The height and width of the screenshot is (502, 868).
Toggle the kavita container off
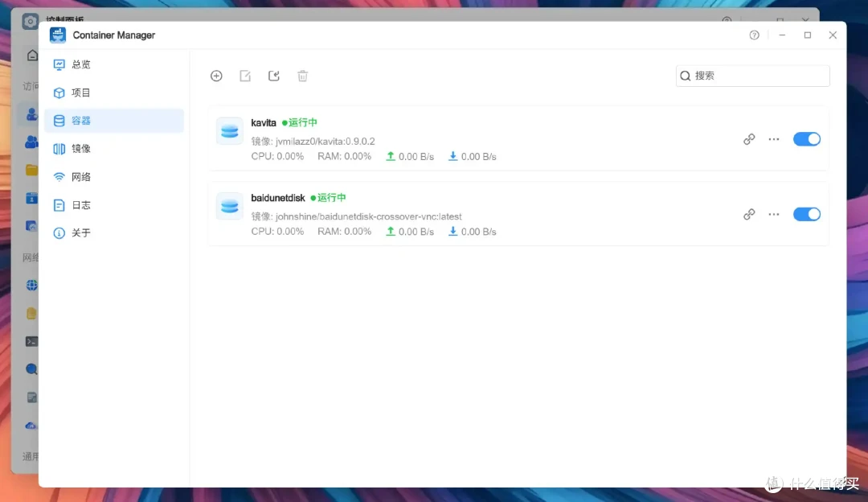pos(807,139)
